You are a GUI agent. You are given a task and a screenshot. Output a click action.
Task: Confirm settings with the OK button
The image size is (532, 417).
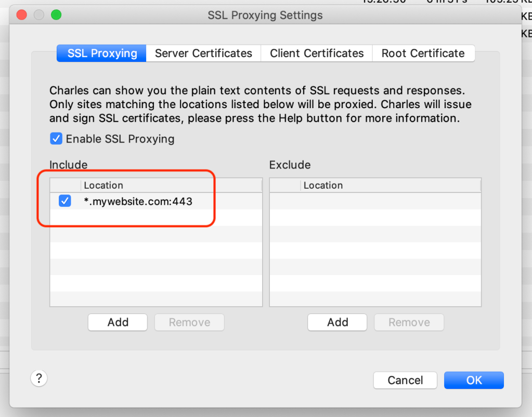pos(474,380)
